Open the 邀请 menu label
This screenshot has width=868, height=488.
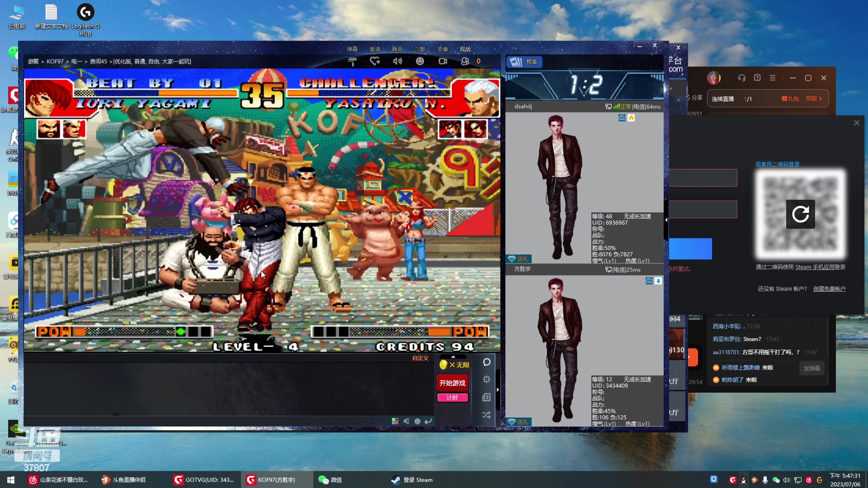pos(375,49)
